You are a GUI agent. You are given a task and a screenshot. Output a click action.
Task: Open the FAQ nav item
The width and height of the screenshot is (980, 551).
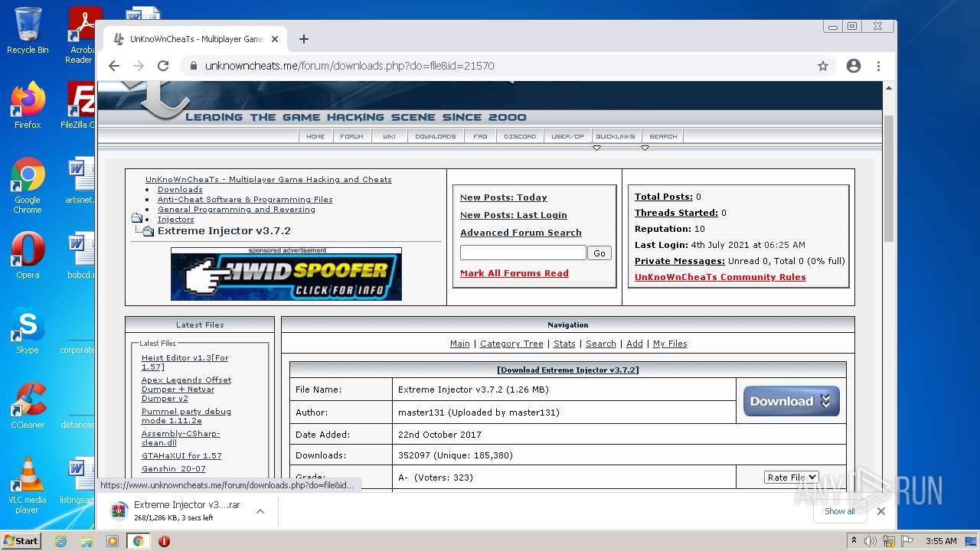click(480, 136)
